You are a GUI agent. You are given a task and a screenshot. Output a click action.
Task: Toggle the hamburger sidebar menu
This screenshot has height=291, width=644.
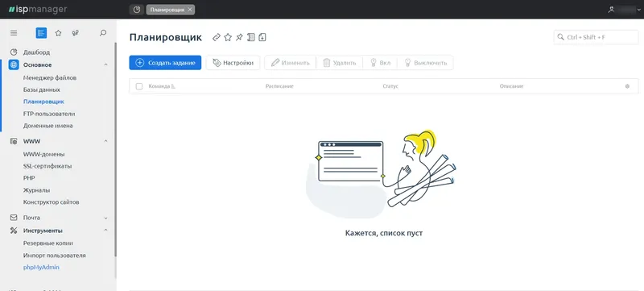pyautogui.click(x=14, y=33)
